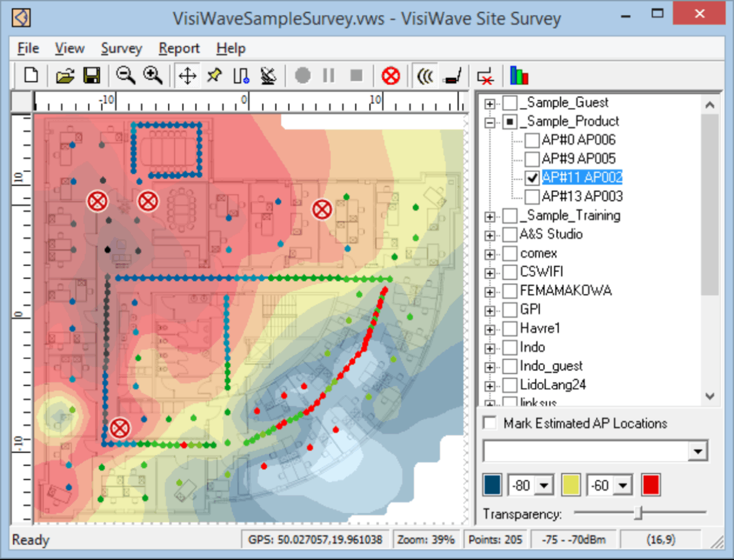
Task: Click the red circle-X delete icon
Action: [390, 76]
